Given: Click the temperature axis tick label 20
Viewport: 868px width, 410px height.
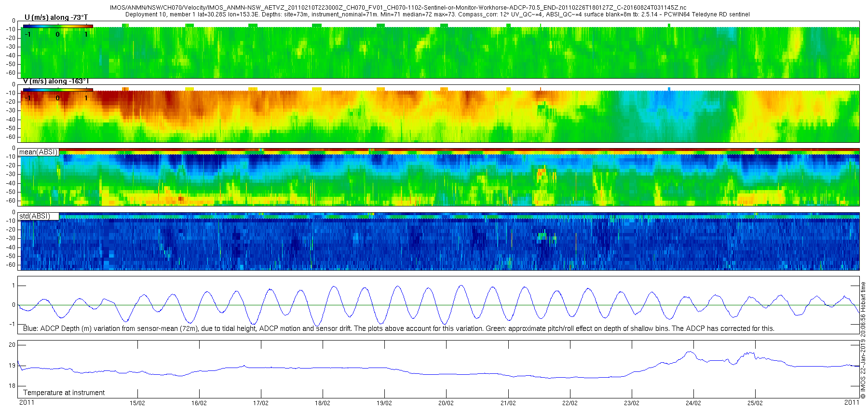Looking at the screenshot, I should coord(12,344).
